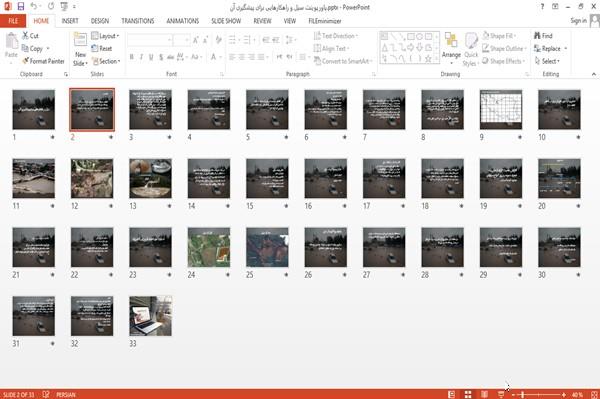
Task: Click Quick Styles button
Action: tap(471, 49)
